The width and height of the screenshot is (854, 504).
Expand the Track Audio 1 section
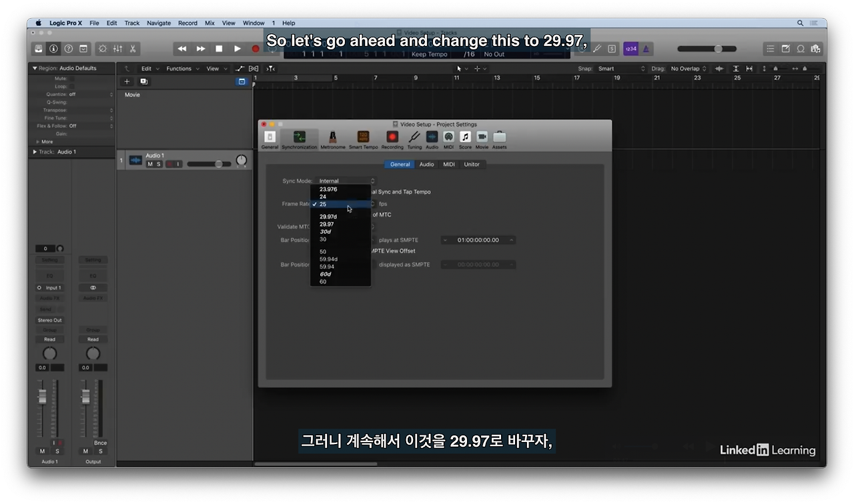(x=35, y=152)
